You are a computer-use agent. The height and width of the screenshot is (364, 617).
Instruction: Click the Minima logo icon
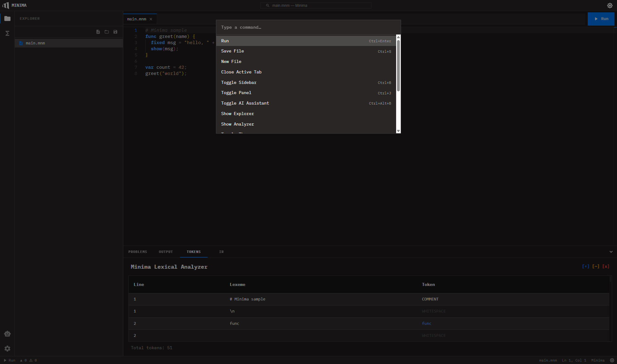pos(6,5)
